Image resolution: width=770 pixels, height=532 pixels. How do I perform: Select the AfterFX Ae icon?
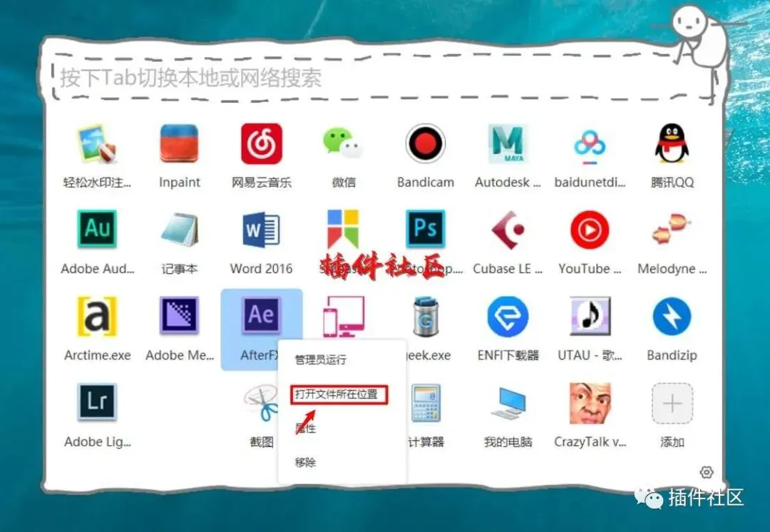pyautogui.click(x=261, y=315)
